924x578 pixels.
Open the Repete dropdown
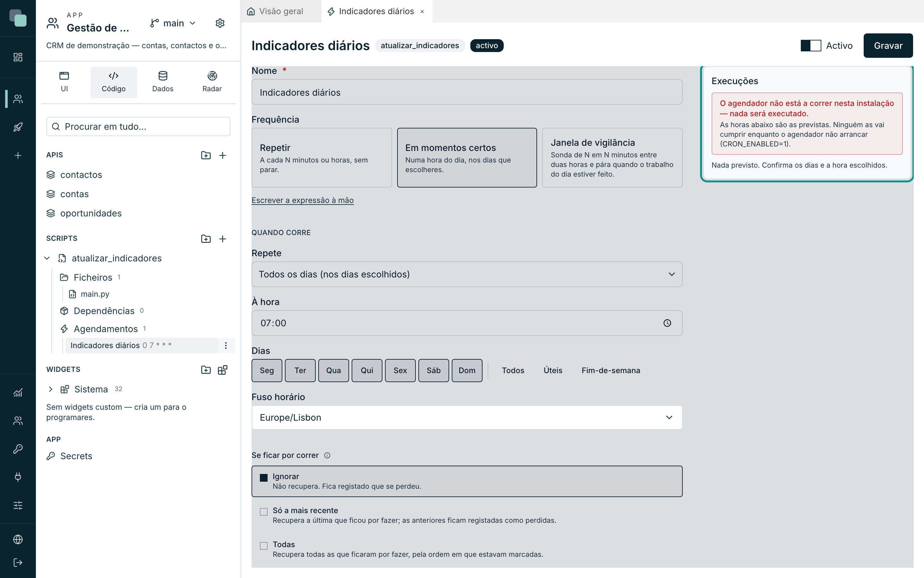tap(466, 274)
